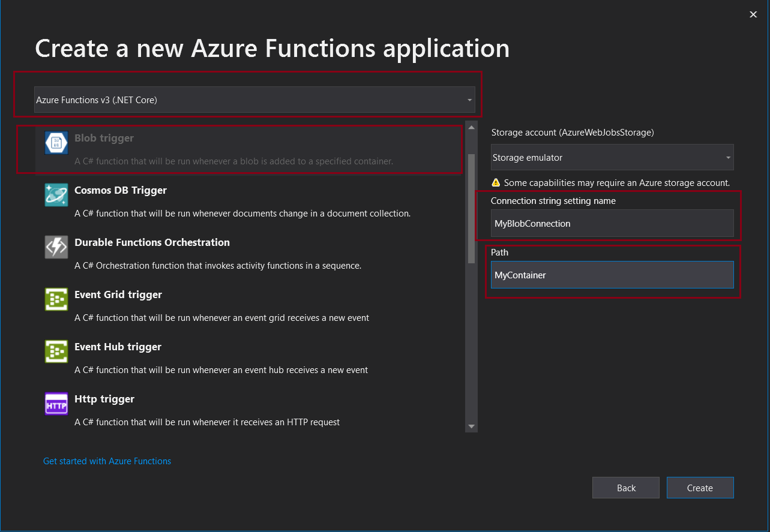Focus the Path input field
Image resolution: width=770 pixels, height=532 pixels.
612,275
